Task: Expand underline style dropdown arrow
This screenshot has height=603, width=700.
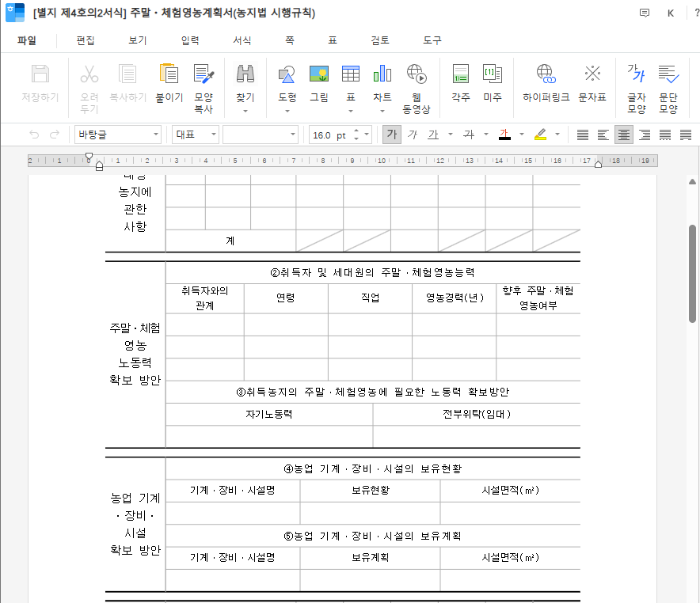Action: (x=451, y=135)
